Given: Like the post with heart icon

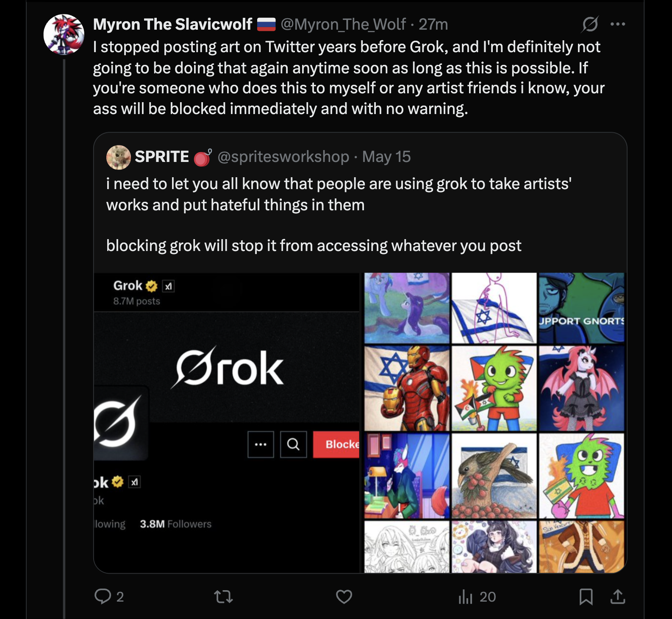Looking at the screenshot, I should [x=344, y=597].
